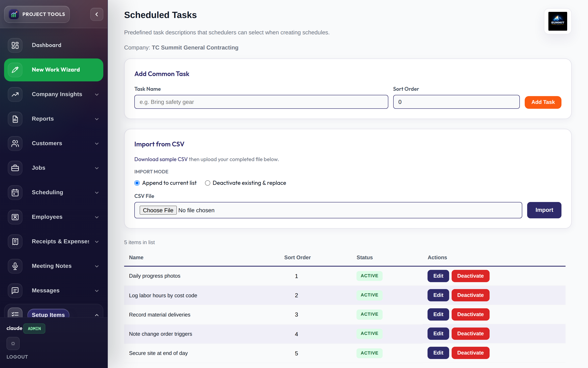Deactivate the Secure site at end of day task
Image resolution: width=588 pixels, height=368 pixels.
(470, 353)
